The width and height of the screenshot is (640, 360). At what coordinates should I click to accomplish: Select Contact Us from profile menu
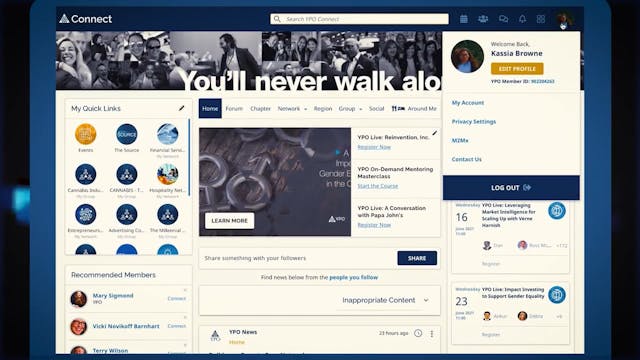(x=467, y=159)
